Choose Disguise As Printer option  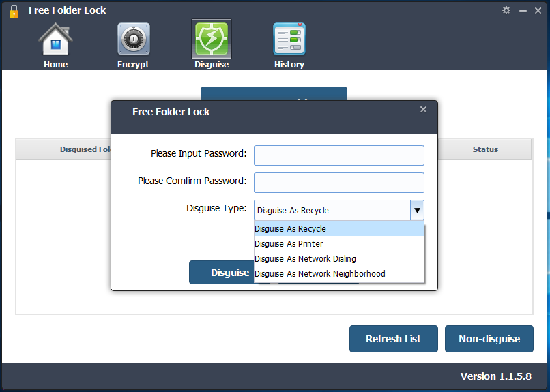click(x=339, y=244)
